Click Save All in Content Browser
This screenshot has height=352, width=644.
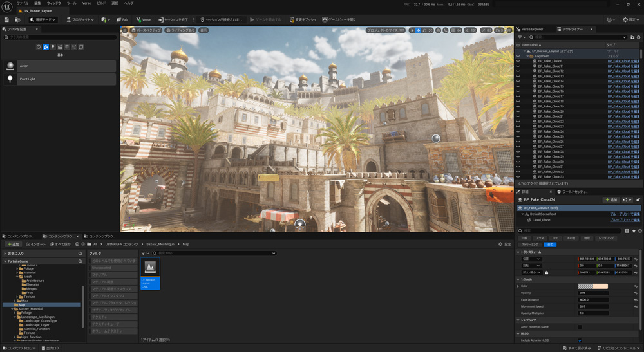(x=61, y=244)
